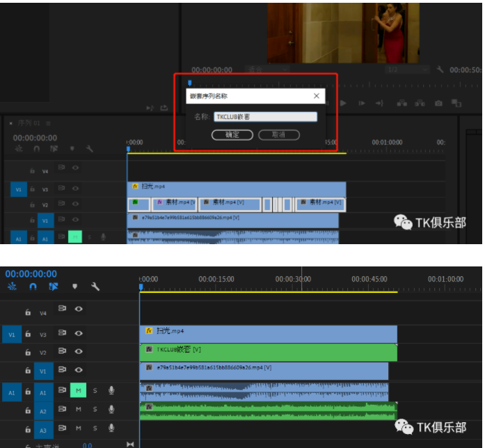Click the Export Frame camera icon in monitor
The image size is (485, 448).
438,103
